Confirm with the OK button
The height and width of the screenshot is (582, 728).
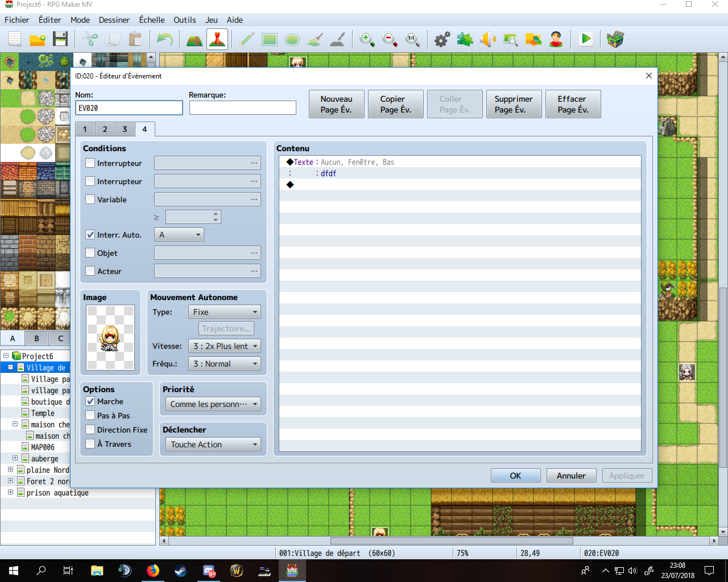(516, 476)
